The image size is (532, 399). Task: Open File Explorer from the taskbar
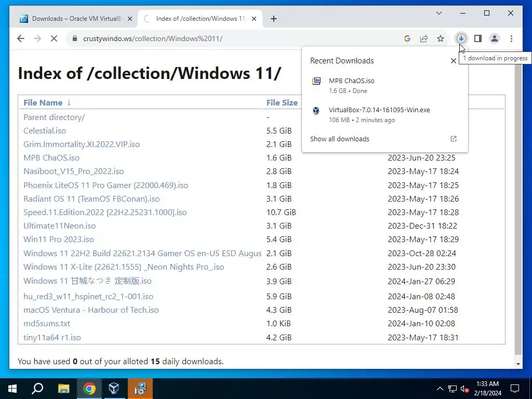click(x=63, y=389)
